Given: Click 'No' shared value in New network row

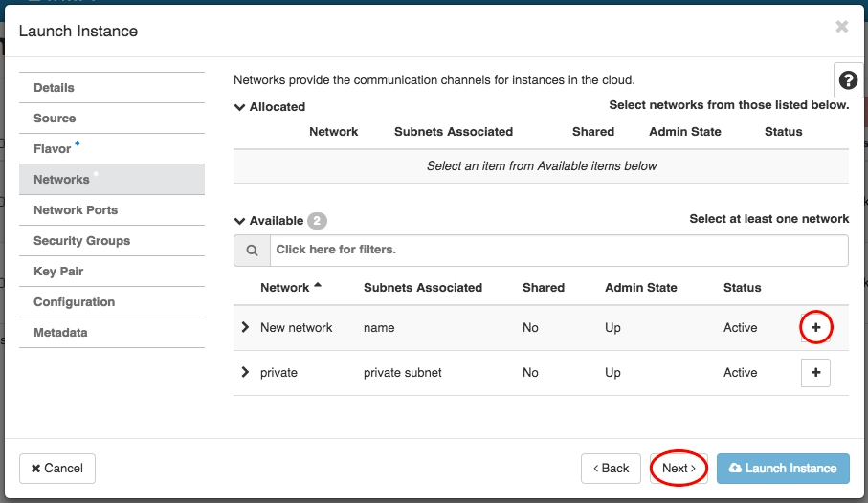Looking at the screenshot, I should click(x=530, y=328).
